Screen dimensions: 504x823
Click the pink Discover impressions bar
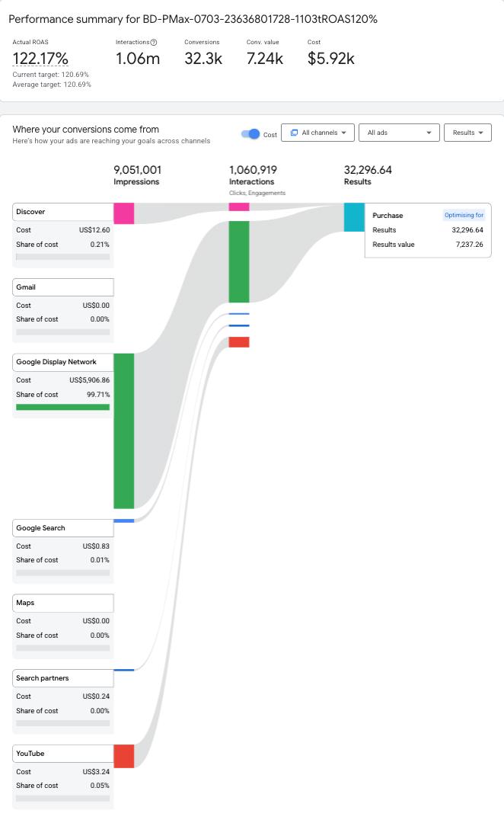click(x=124, y=213)
